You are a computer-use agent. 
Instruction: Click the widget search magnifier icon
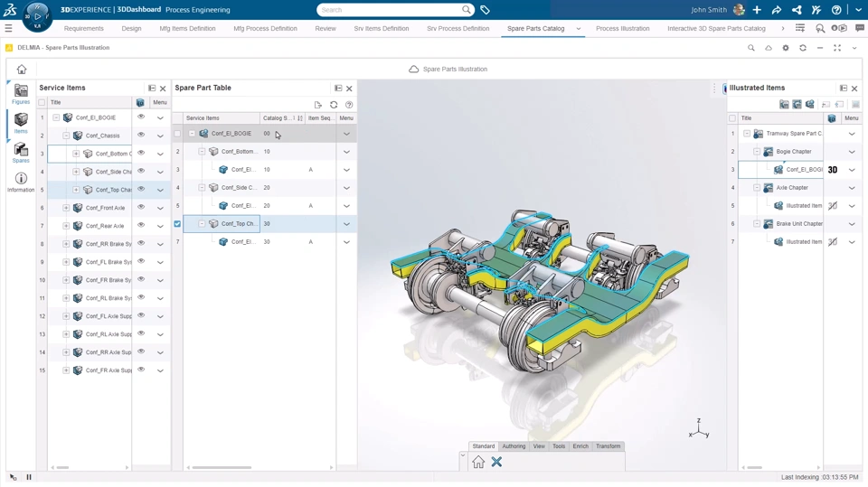click(751, 48)
